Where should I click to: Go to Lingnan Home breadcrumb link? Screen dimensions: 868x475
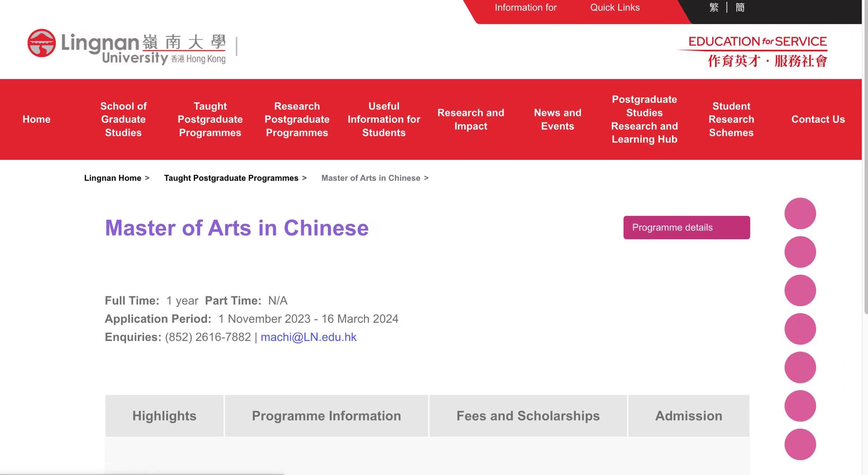point(112,178)
